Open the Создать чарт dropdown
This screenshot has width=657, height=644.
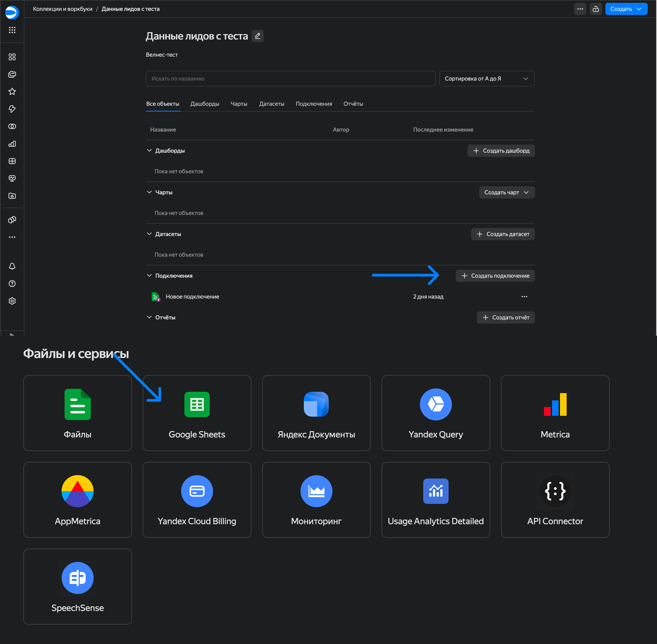507,192
